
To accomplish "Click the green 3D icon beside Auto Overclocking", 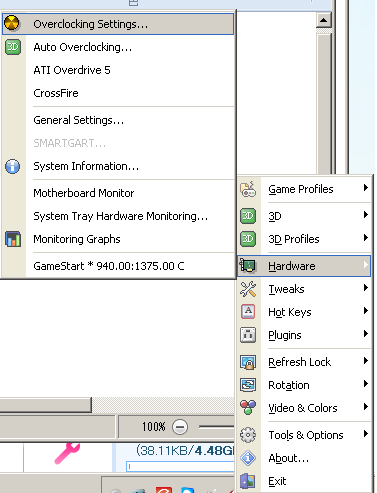I will coord(13,47).
